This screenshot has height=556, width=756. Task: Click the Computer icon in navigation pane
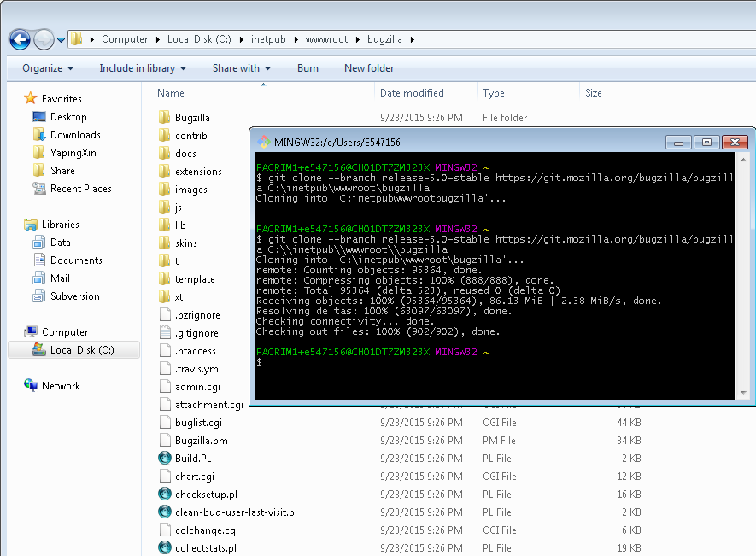tap(31, 331)
